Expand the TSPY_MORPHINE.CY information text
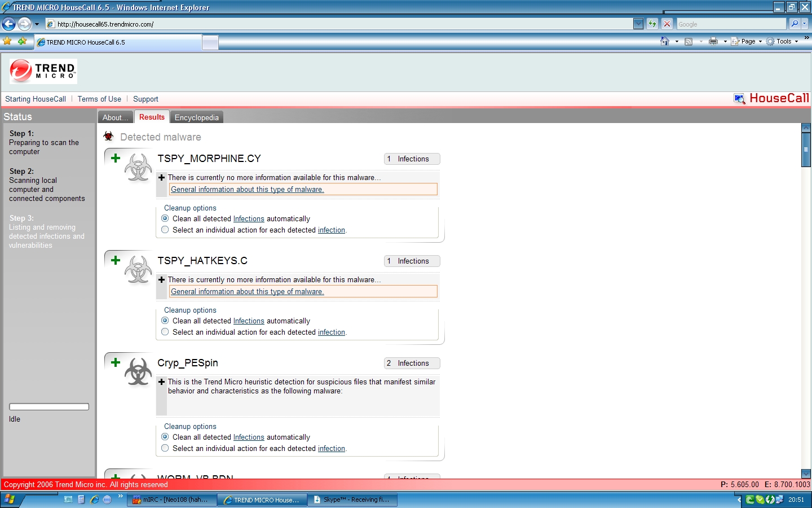The image size is (812, 508). click(x=161, y=177)
